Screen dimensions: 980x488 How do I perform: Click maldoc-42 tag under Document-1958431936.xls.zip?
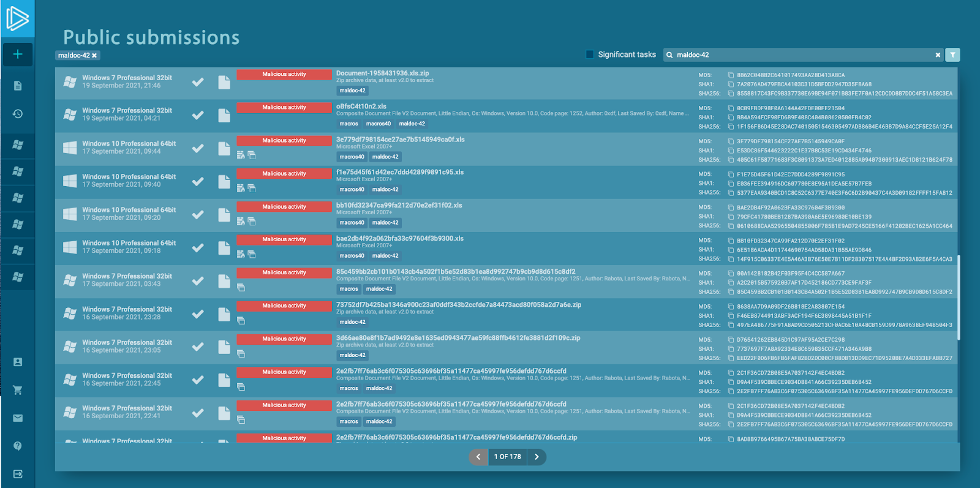tap(353, 91)
